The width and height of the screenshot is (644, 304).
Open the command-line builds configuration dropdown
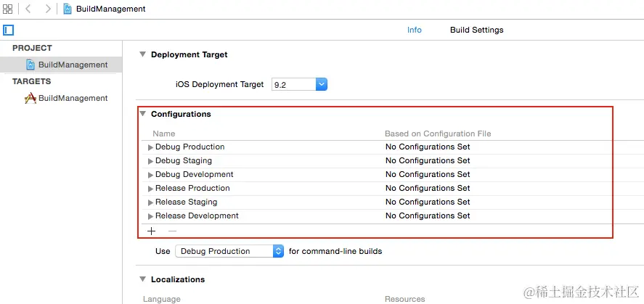[277, 251]
